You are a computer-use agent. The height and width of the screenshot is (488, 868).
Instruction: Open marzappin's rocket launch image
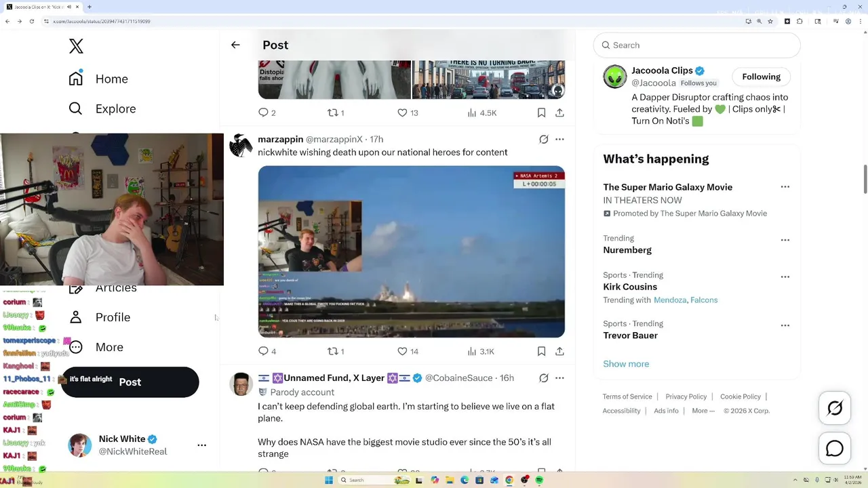pos(411,251)
